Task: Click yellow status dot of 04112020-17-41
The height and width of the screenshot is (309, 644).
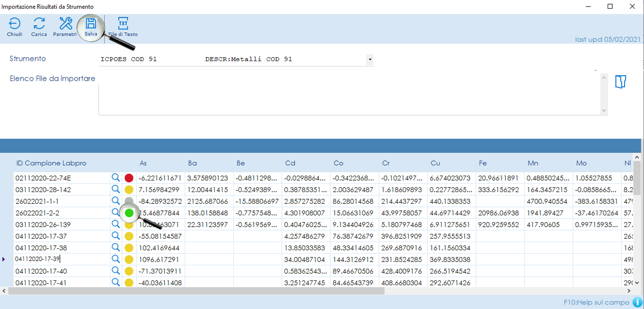Action: point(129,283)
